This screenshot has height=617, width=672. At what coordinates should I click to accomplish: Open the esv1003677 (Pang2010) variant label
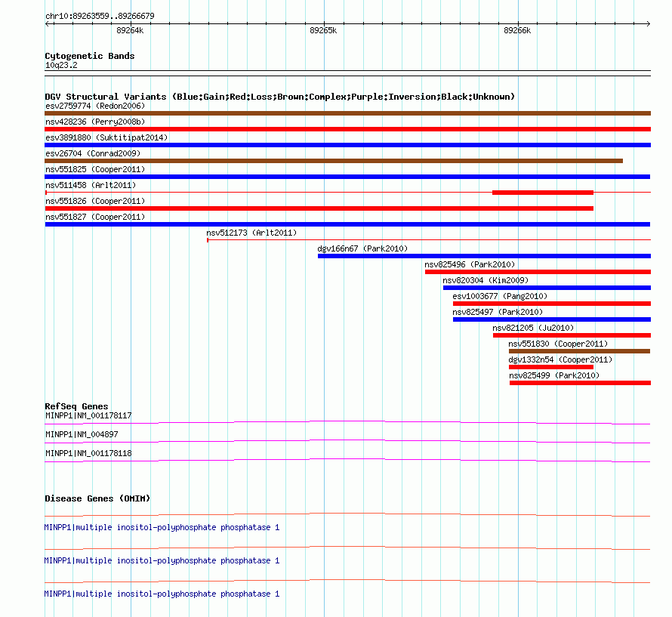(500, 296)
